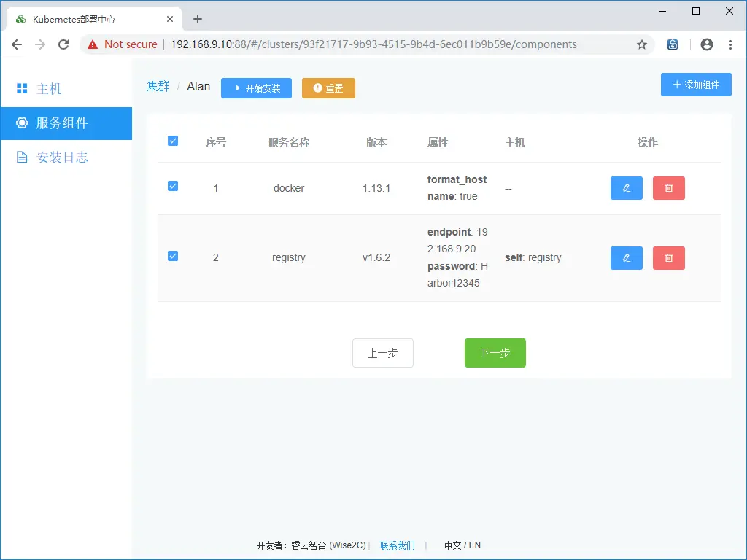Open 安装日志 in the sidebar
The width and height of the screenshot is (747, 560).
pos(66,157)
